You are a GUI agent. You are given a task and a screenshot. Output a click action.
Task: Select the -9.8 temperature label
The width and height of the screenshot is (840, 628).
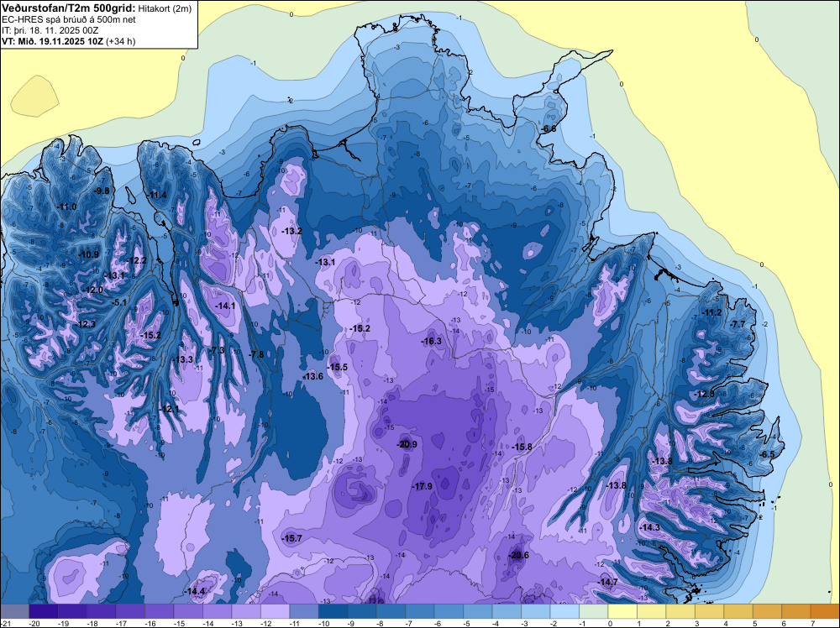[102, 191]
